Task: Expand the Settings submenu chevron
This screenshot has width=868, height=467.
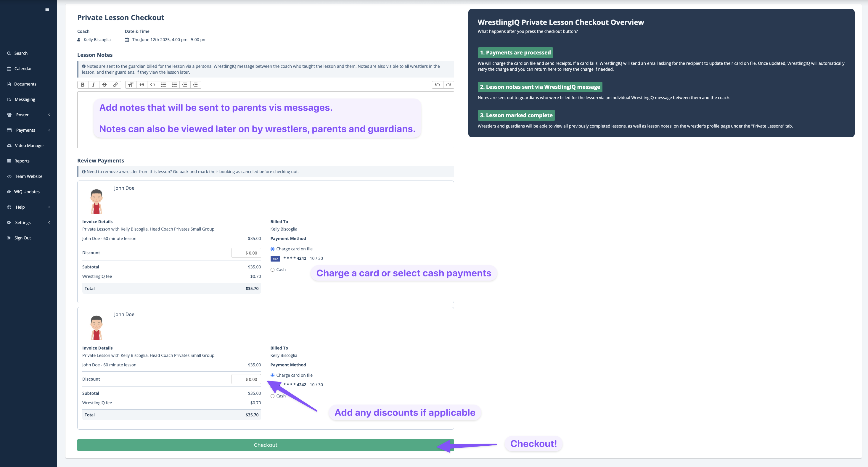Action: [x=49, y=222]
